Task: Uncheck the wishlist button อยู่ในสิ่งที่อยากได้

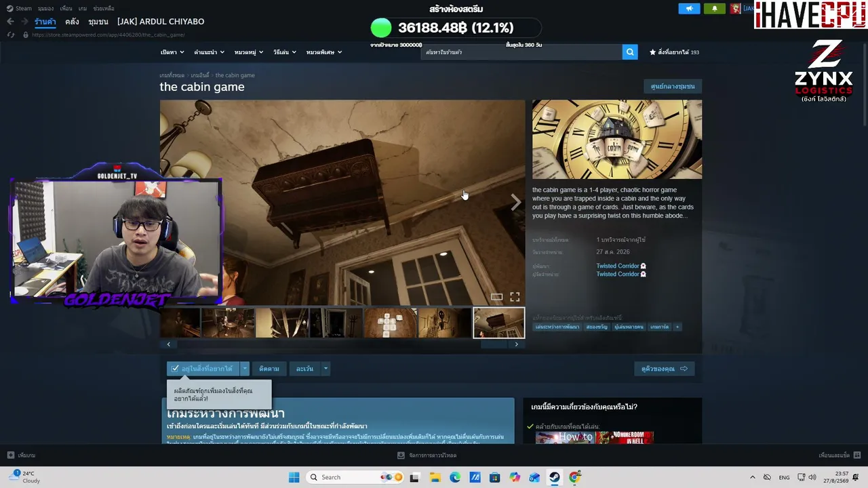Action: point(203,369)
